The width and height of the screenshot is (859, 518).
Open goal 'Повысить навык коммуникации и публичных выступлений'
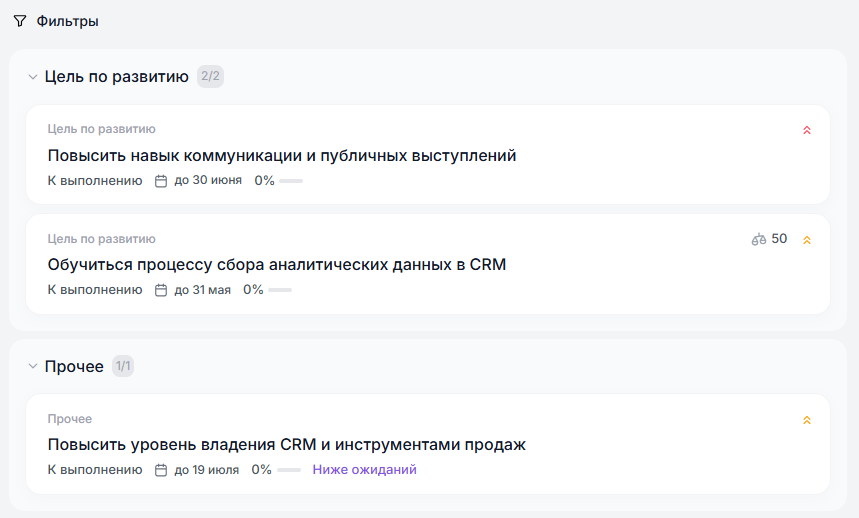click(281, 156)
